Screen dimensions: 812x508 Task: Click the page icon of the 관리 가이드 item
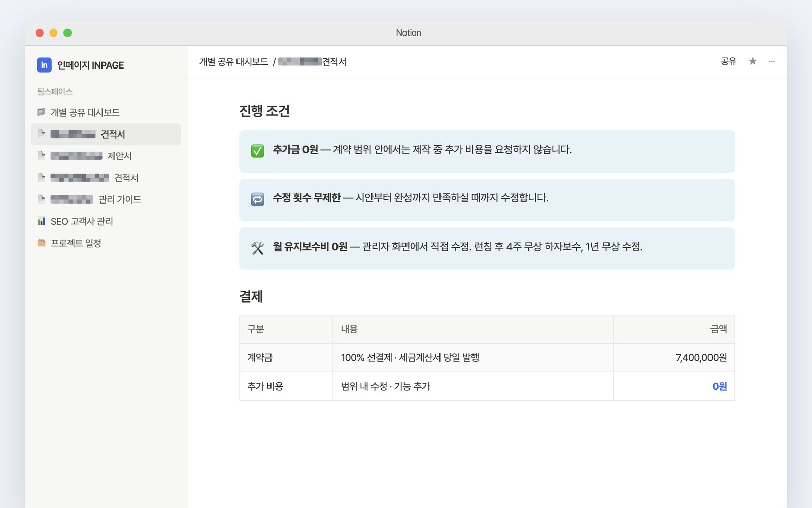point(42,199)
